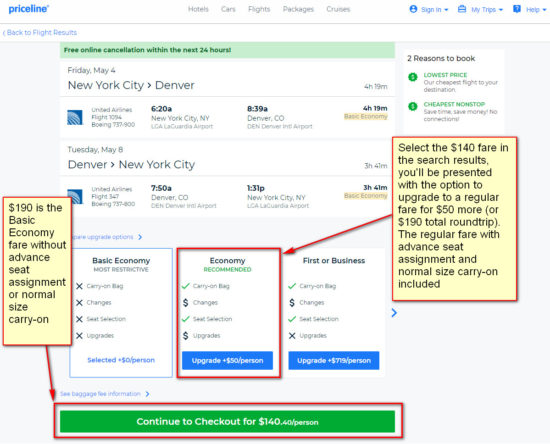550x444 pixels.
Task: Return via Back to Flight Results
Action: pos(40,33)
